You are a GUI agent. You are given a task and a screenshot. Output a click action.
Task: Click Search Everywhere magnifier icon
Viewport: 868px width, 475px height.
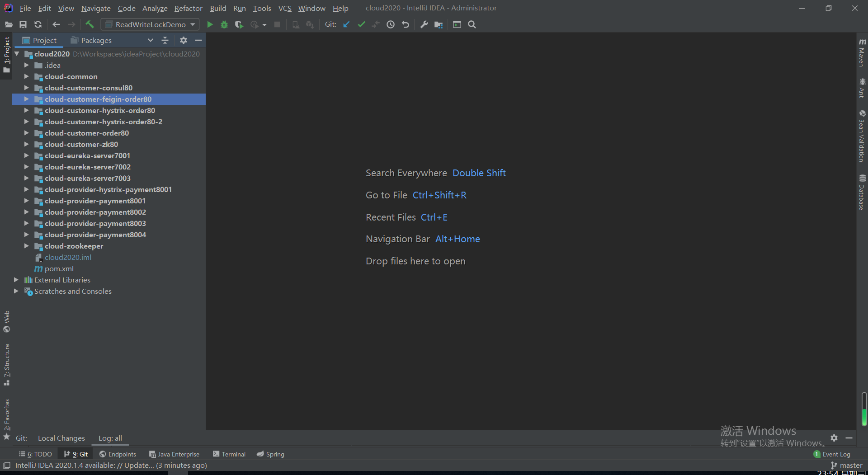tap(472, 24)
